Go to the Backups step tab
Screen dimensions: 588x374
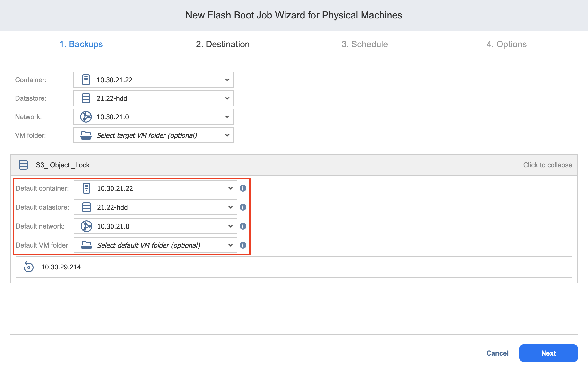(81, 44)
